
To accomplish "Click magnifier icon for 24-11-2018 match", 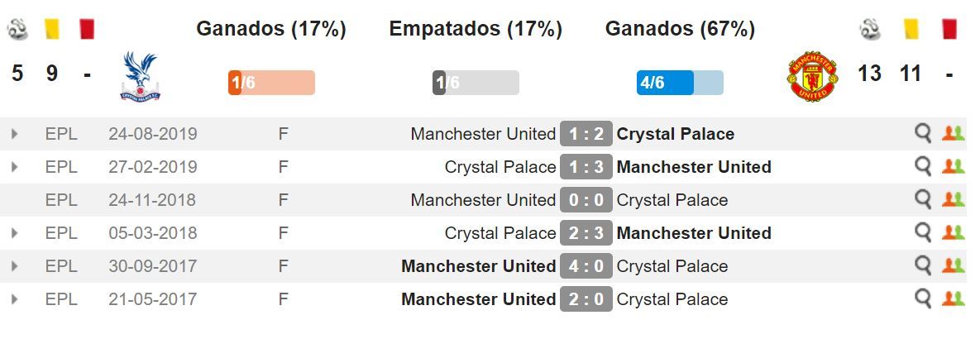I will tap(923, 199).
